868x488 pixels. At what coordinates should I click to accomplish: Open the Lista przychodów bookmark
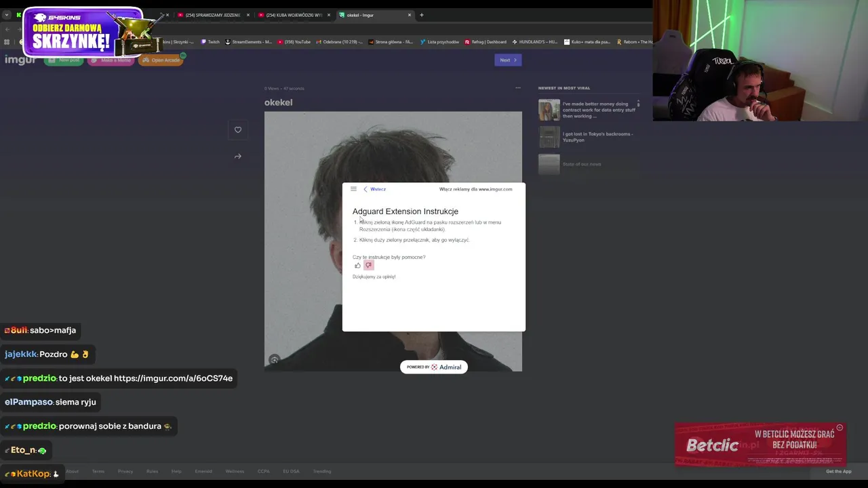439,42
